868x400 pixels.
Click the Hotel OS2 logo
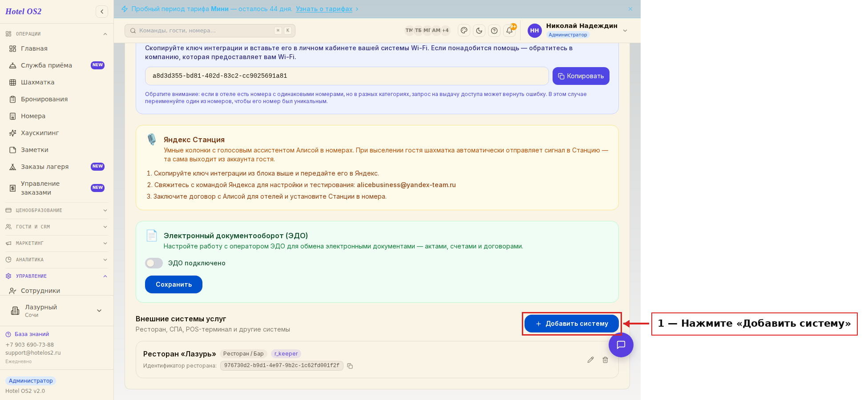point(24,12)
